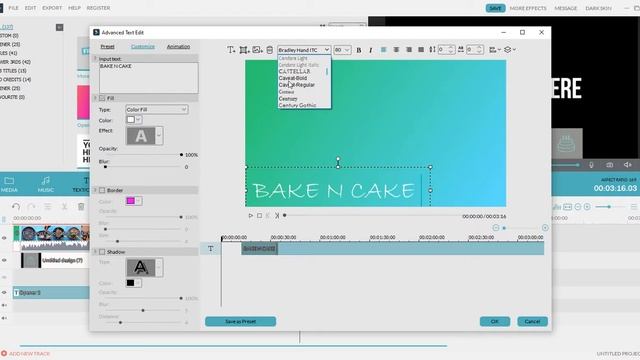Open the Help menu
This screenshot has height=360, width=640.
(74, 8)
